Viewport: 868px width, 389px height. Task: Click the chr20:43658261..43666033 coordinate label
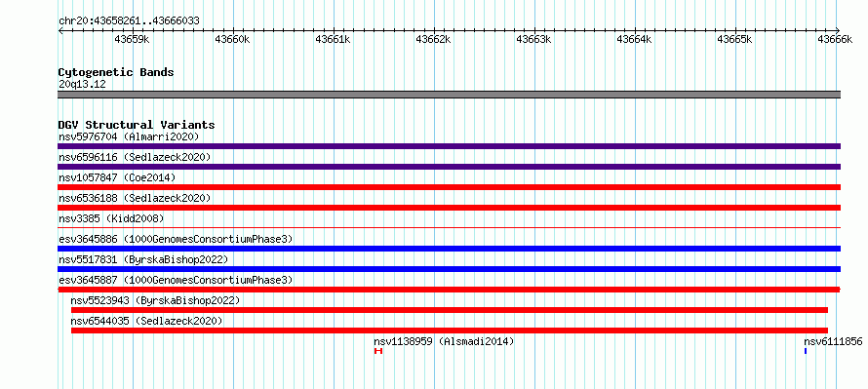tap(129, 21)
